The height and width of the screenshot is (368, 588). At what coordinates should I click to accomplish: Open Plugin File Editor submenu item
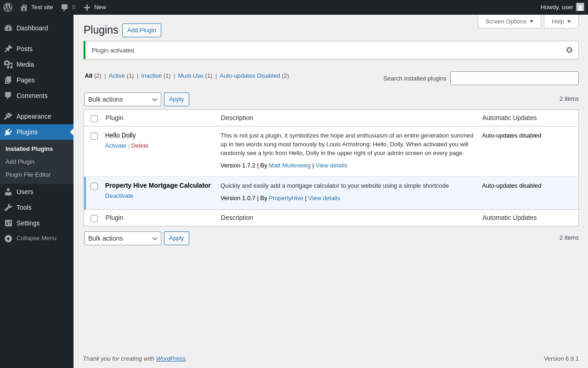pyautogui.click(x=28, y=175)
